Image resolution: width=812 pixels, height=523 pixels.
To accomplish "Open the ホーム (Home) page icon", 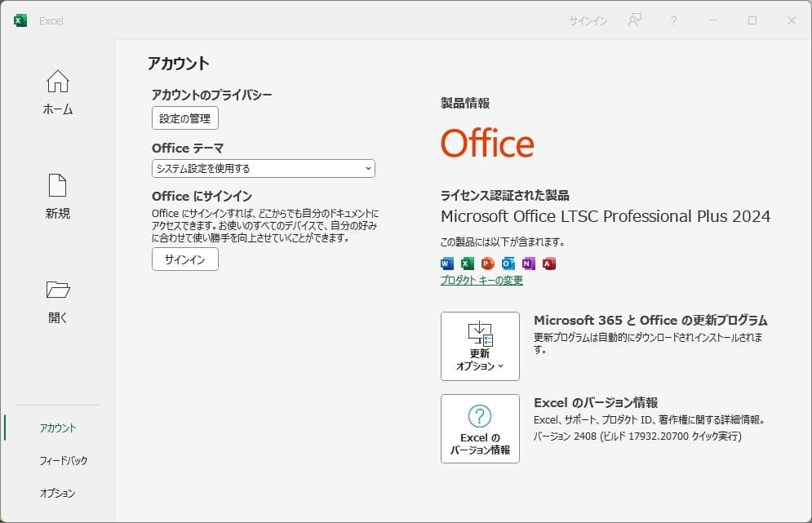I will (x=57, y=82).
